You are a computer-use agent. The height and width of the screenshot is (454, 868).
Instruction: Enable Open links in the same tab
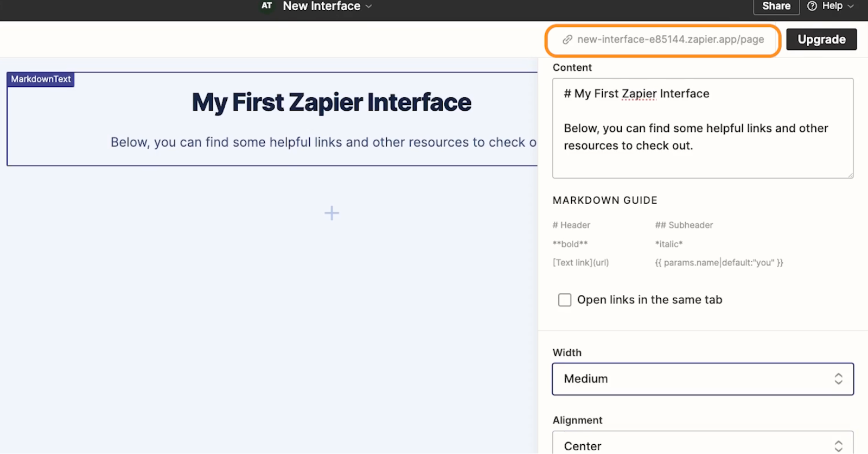(565, 300)
